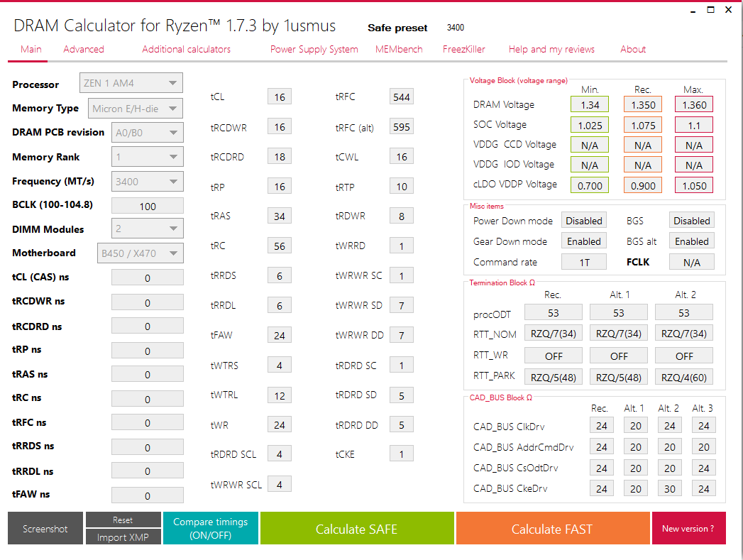Open Additional calculators tab
Image resolution: width=743 pixels, height=560 pixels.
(186, 49)
